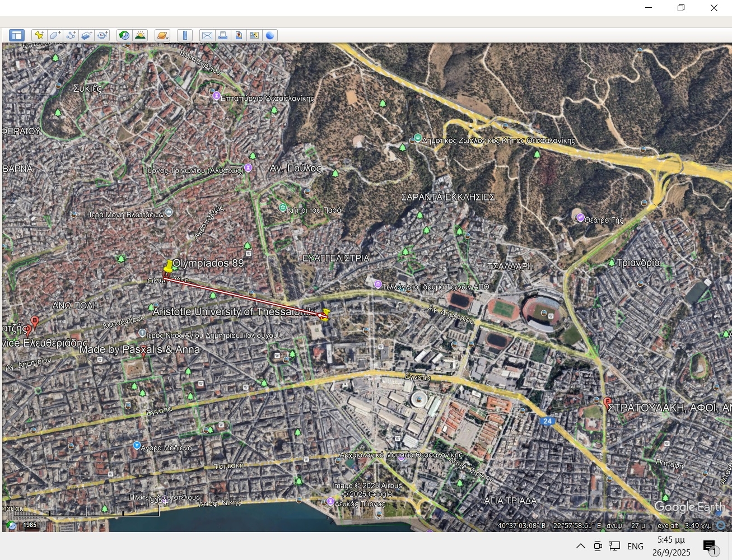Click the Add Placemark pushpin icon
This screenshot has height=560, width=732.
(39, 35)
